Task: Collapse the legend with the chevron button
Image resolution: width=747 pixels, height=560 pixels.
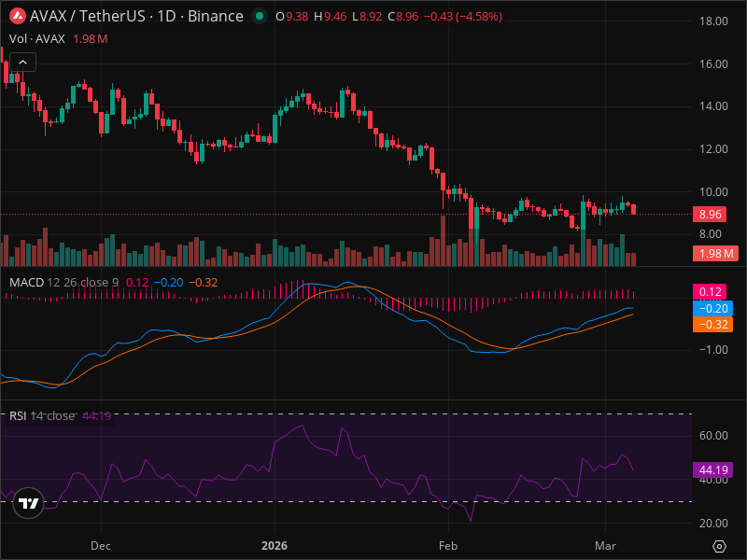Action: [x=22, y=63]
